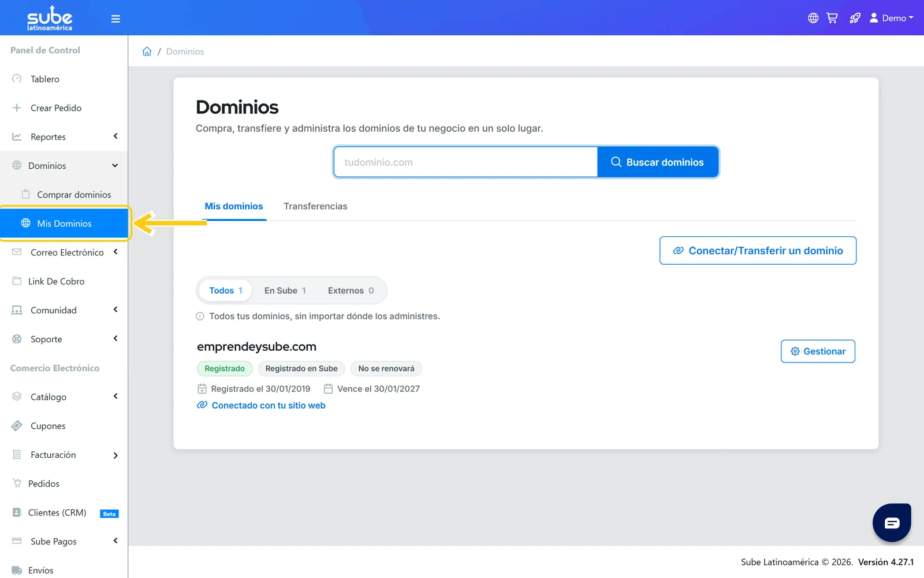
Task: Open the Demo user account dropdown
Action: pos(892,18)
